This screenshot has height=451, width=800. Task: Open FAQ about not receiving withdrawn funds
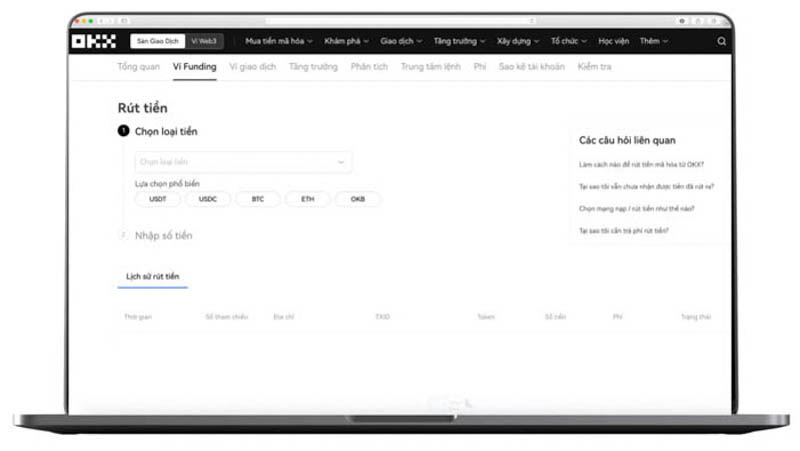point(646,186)
